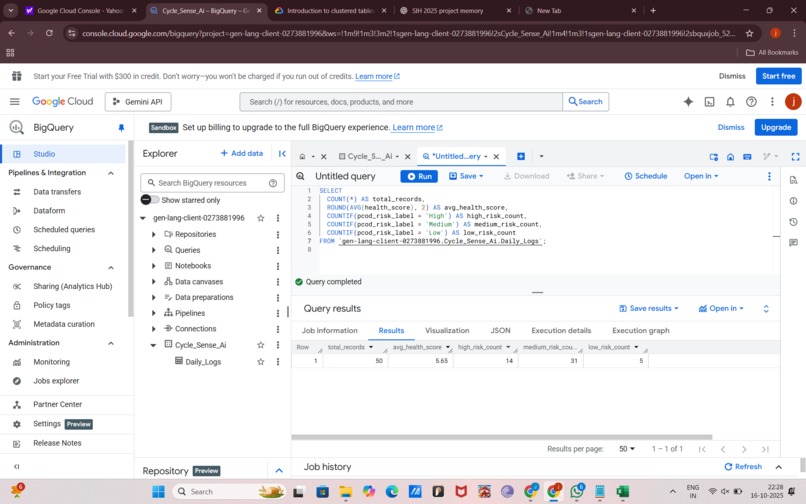Image resolution: width=806 pixels, height=504 pixels.
Task: Open query info icon in right sidebar
Action: (793, 201)
